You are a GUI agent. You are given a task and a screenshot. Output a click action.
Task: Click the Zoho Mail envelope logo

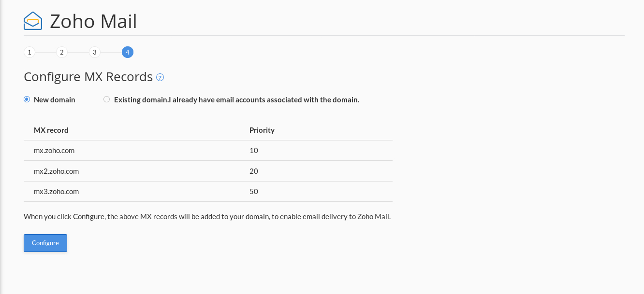click(x=32, y=20)
